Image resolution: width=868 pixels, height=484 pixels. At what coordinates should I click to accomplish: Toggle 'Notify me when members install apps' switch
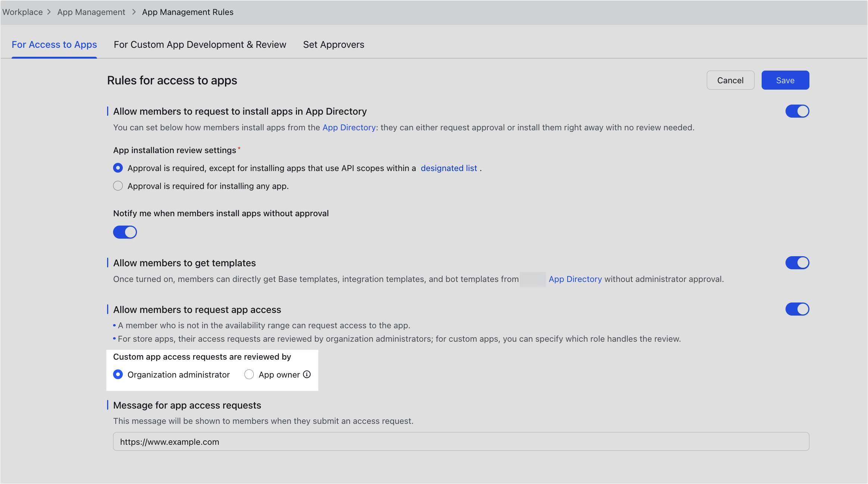click(x=125, y=232)
